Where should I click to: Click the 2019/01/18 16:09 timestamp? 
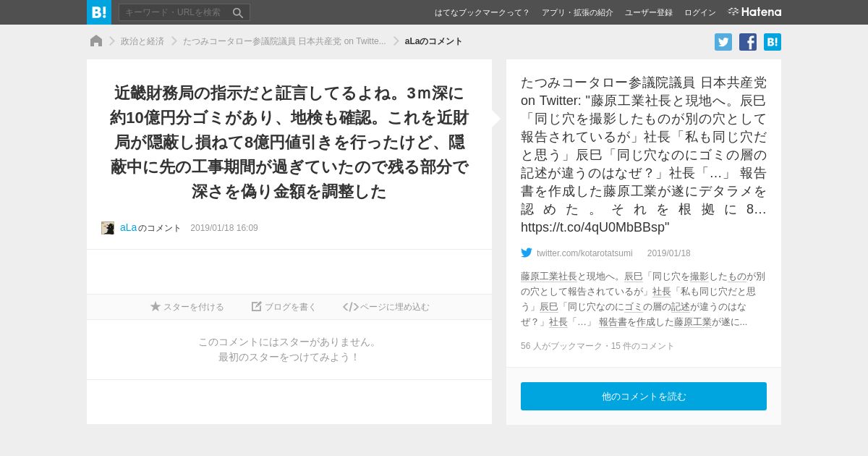(224, 228)
